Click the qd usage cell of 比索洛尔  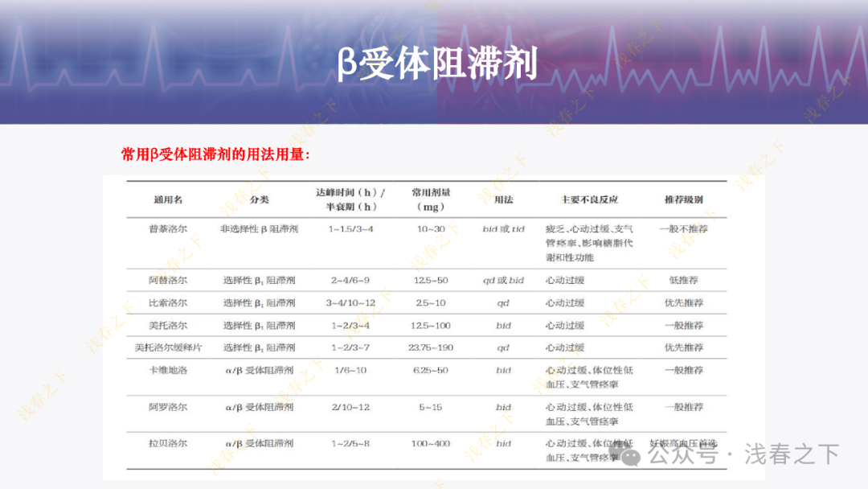(x=503, y=302)
